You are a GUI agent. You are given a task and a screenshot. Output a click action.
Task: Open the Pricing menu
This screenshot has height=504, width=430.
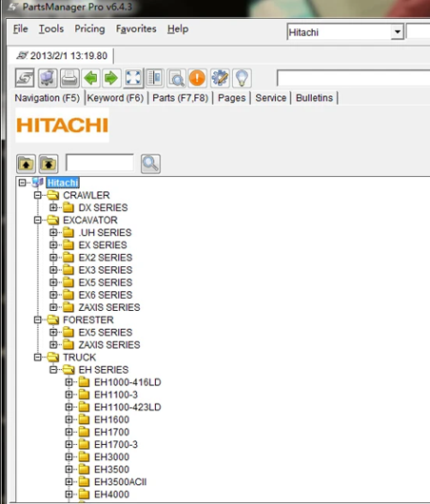(x=89, y=29)
